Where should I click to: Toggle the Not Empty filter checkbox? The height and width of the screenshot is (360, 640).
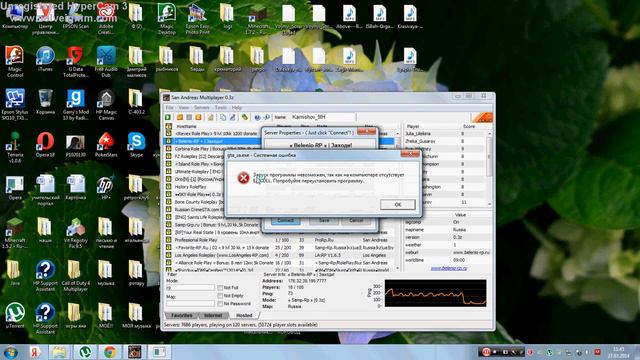220,296
